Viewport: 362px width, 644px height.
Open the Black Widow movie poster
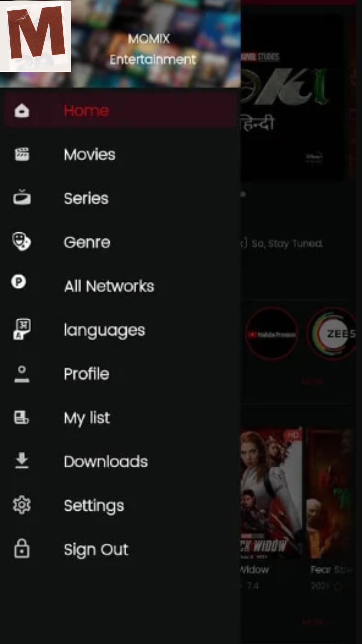[x=271, y=493]
